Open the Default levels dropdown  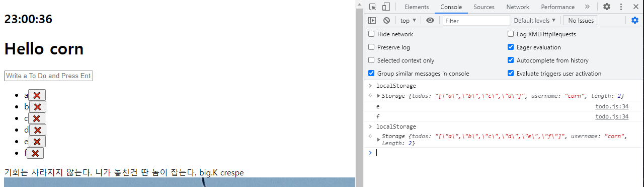[534, 20]
